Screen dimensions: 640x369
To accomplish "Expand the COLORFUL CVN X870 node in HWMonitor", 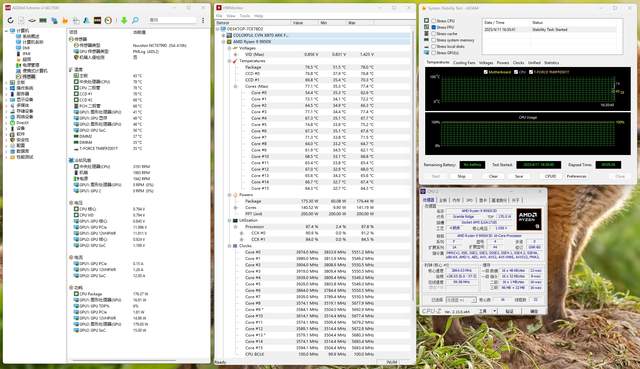I will tap(223, 36).
